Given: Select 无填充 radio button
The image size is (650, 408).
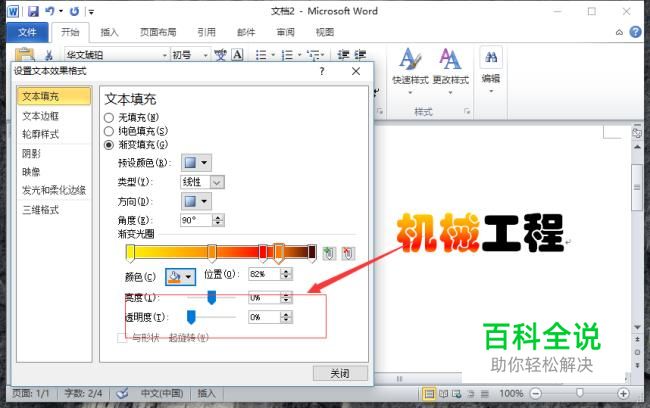Looking at the screenshot, I should pyautogui.click(x=109, y=118).
